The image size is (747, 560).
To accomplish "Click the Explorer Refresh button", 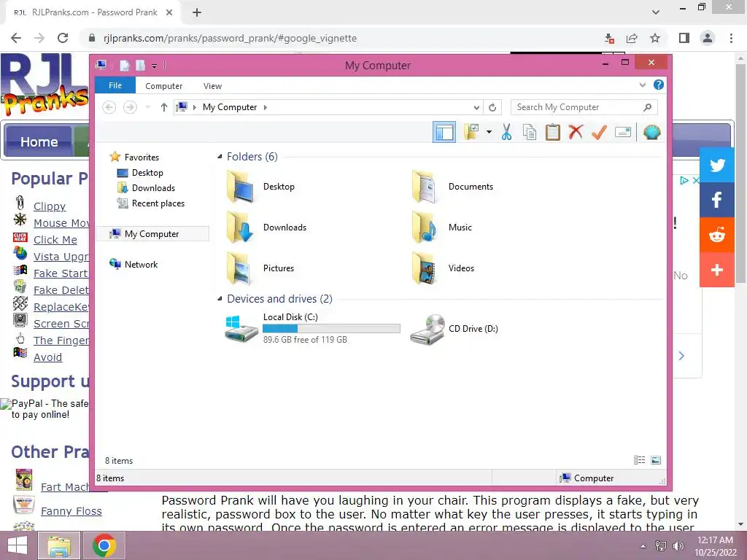I will pos(492,107).
